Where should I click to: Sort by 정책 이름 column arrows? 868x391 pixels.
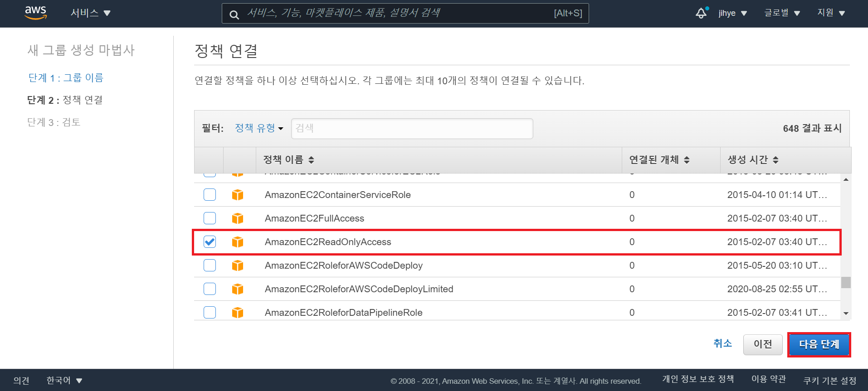[x=311, y=160]
